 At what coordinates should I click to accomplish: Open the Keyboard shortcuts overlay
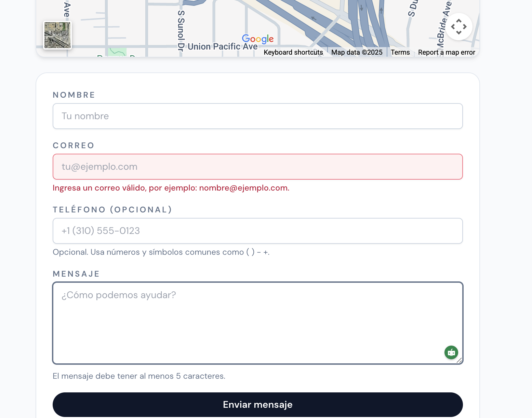click(293, 52)
